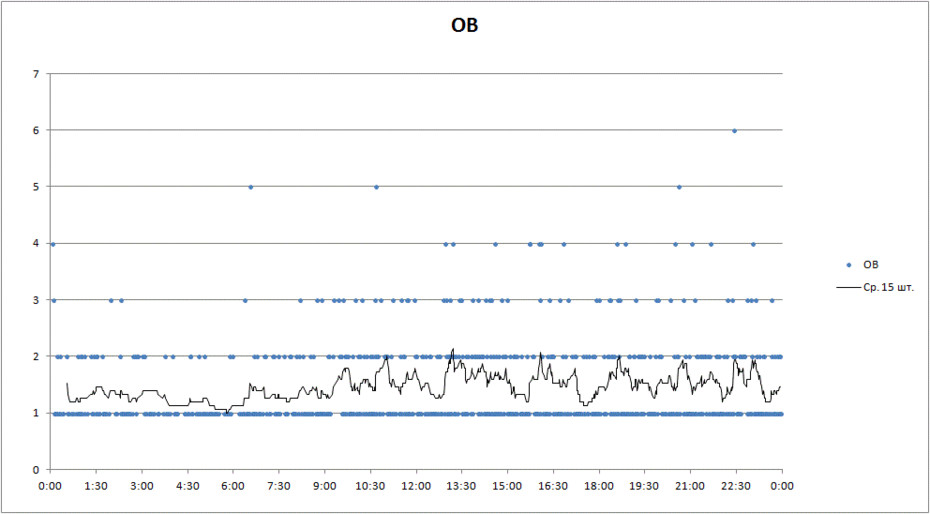The height and width of the screenshot is (514, 930).
Task: Select the y-axis label 0
Action: tap(36, 470)
